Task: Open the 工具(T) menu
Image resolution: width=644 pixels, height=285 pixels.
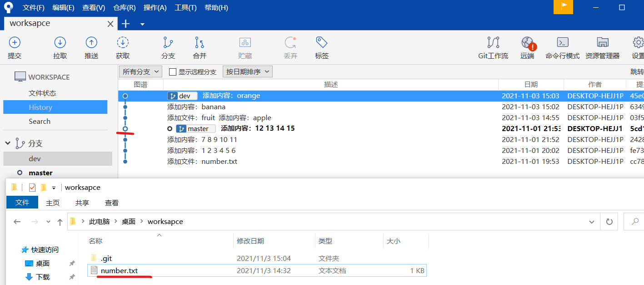Action: [x=186, y=8]
